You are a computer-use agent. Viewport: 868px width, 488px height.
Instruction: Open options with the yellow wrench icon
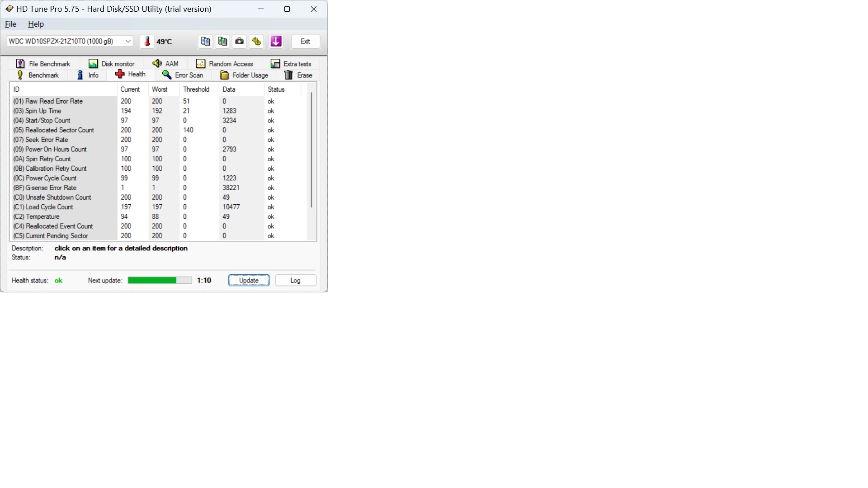pyautogui.click(x=257, y=42)
